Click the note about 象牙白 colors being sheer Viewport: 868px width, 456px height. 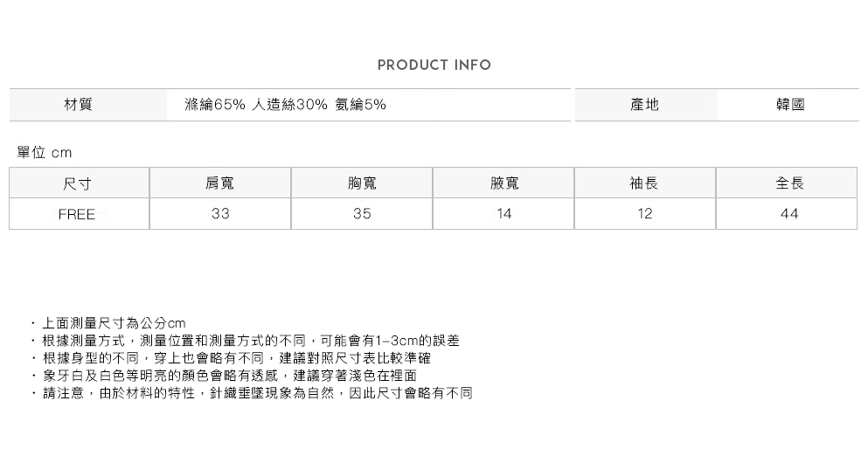pos(229,376)
